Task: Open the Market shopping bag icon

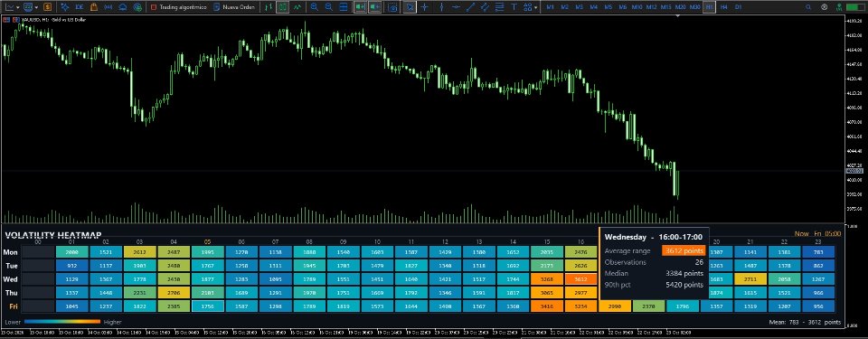Action: [94, 7]
